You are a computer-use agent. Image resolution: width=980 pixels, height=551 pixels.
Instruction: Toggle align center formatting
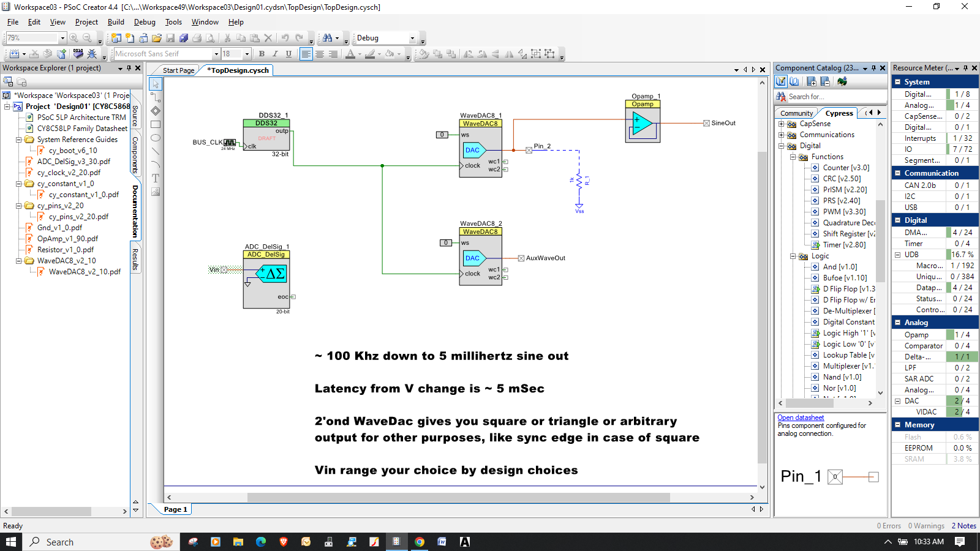click(319, 54)
